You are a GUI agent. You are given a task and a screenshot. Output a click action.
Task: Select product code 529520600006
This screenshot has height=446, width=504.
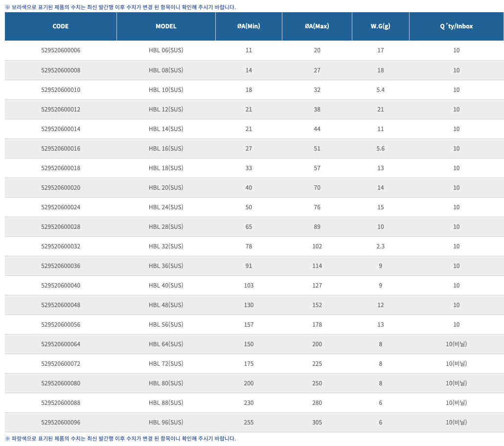60,50
